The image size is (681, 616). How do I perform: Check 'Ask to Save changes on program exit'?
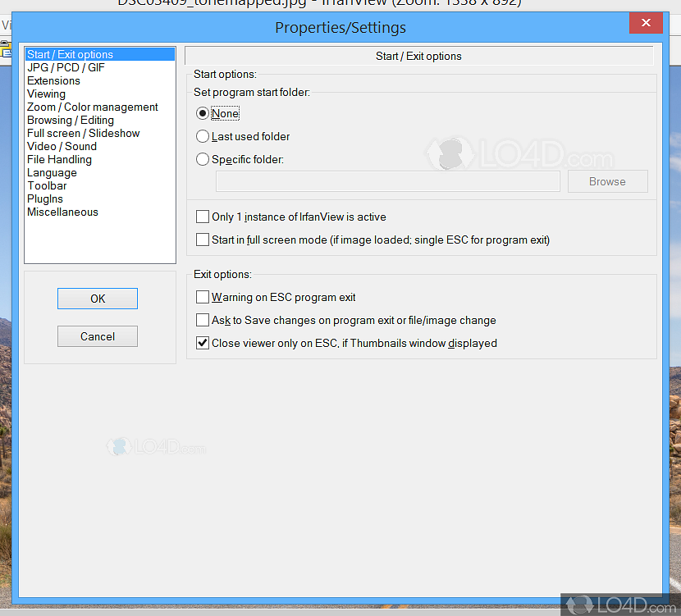(x=203, y=320)
